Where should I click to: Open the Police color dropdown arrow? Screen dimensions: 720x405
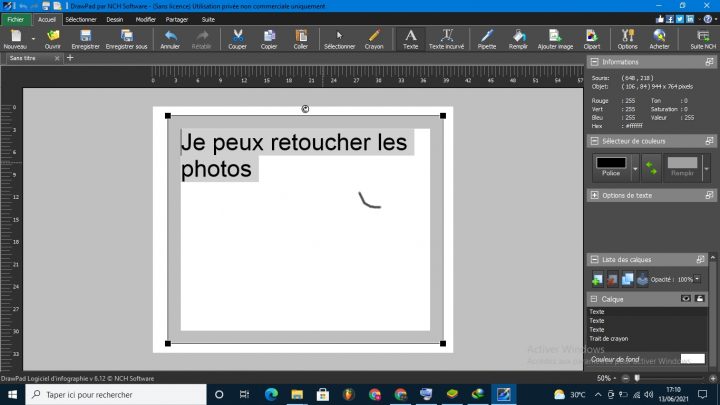pos(635,169)
